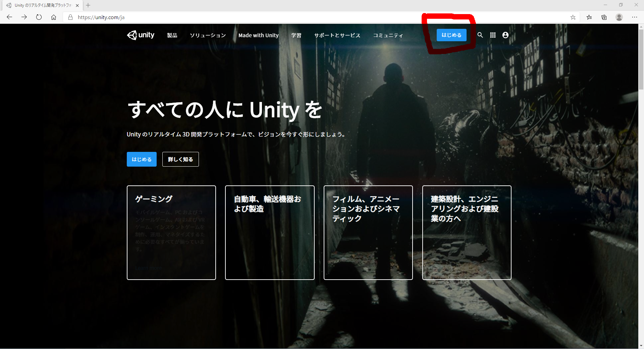
Task: Open the account profile icon in navbar
Action: (x=505, y=35)
